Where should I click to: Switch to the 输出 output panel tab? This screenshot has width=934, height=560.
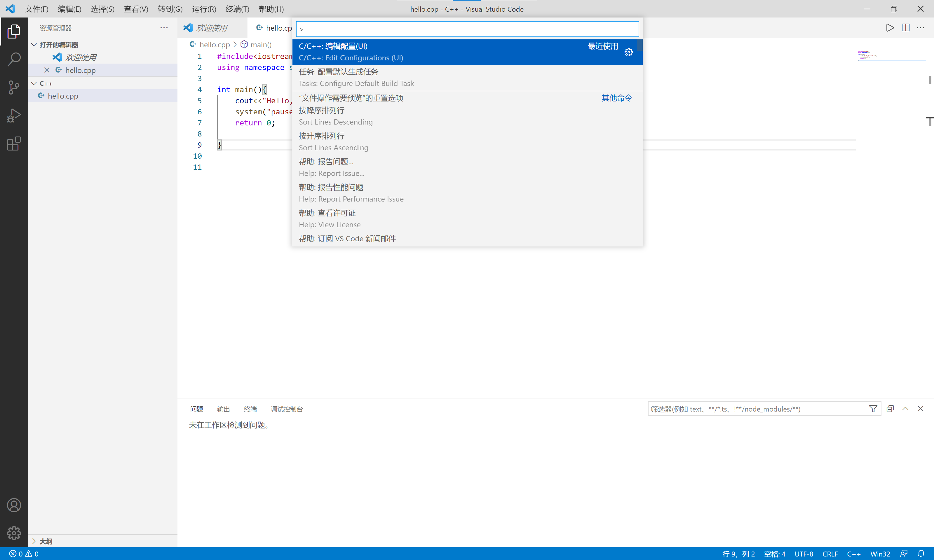223,409
